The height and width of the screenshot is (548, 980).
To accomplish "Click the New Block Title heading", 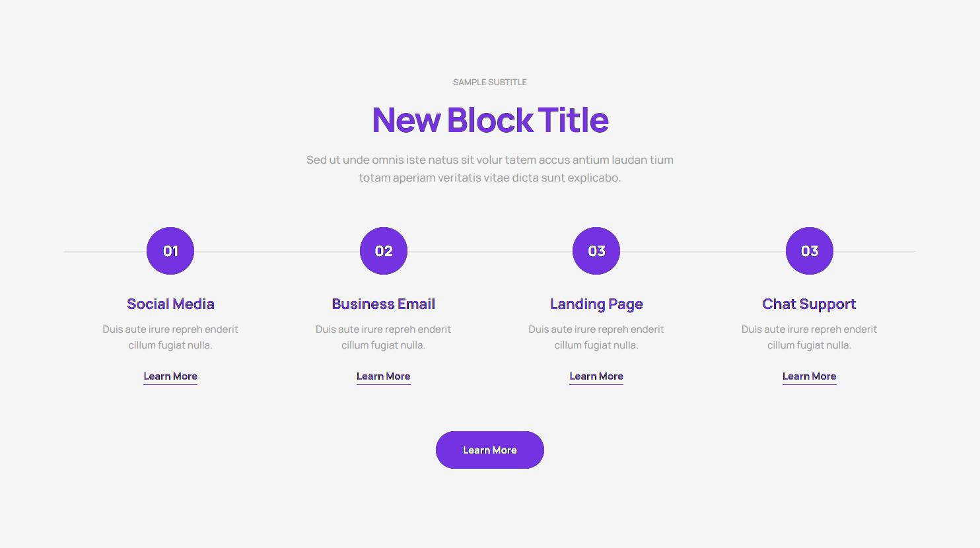I will pyautogui.click(x=490, y=120).
